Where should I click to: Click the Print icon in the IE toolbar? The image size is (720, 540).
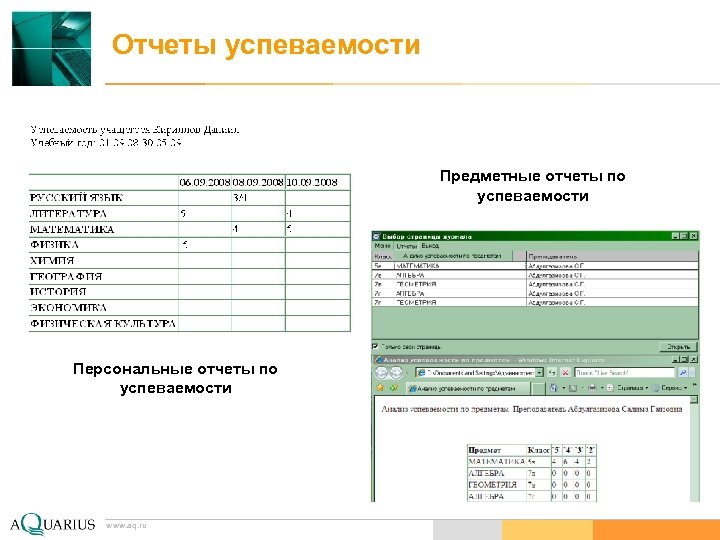pos(592,388)
